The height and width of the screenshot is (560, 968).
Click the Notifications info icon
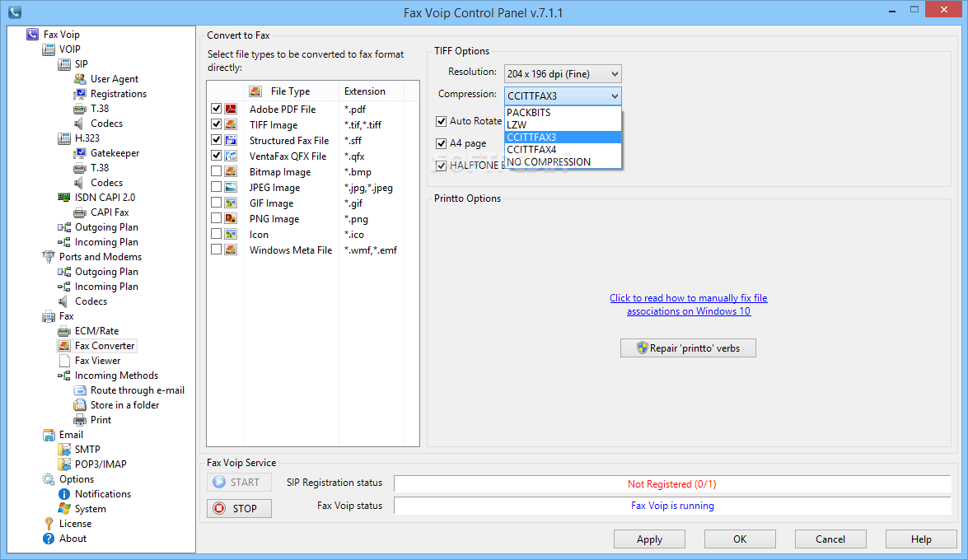coord(63,494)
